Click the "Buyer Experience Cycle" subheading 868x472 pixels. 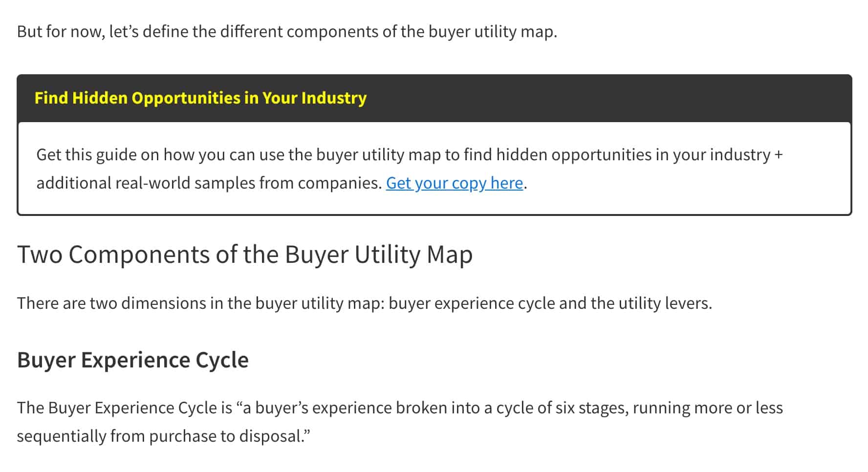pyautogui.click(x=133, y=360)
